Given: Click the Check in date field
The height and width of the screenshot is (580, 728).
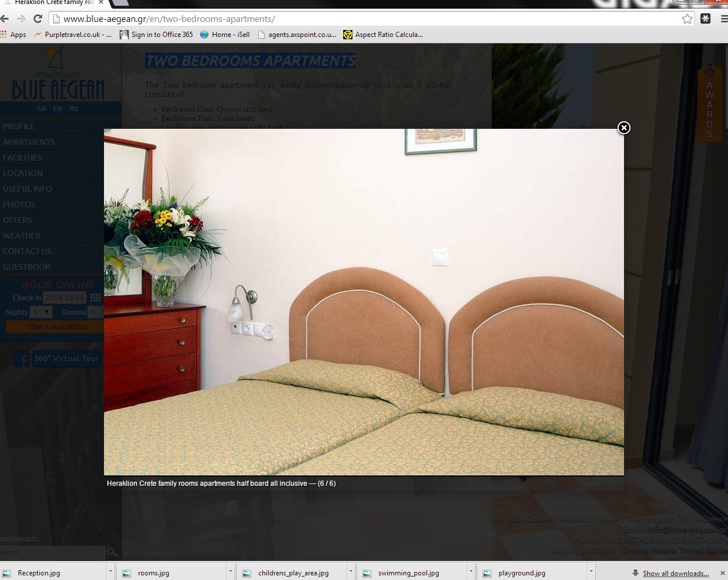Looking at the screenshot, I should 64,298.
